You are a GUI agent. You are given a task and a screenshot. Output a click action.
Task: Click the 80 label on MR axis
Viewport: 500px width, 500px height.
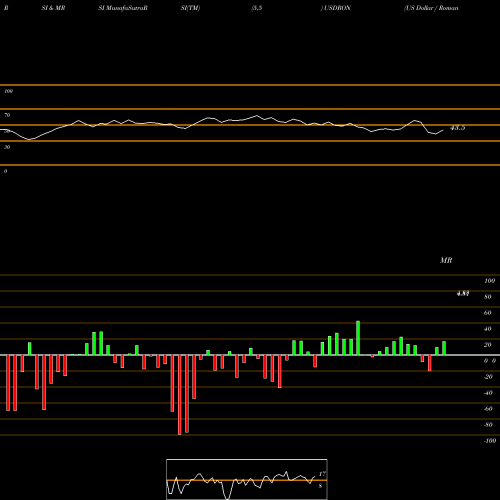(x=488, y=297)
